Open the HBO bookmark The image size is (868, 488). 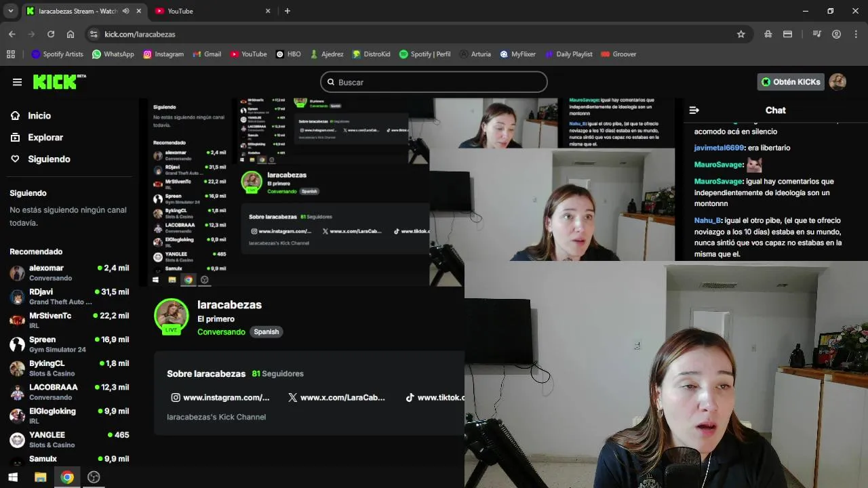288,54
